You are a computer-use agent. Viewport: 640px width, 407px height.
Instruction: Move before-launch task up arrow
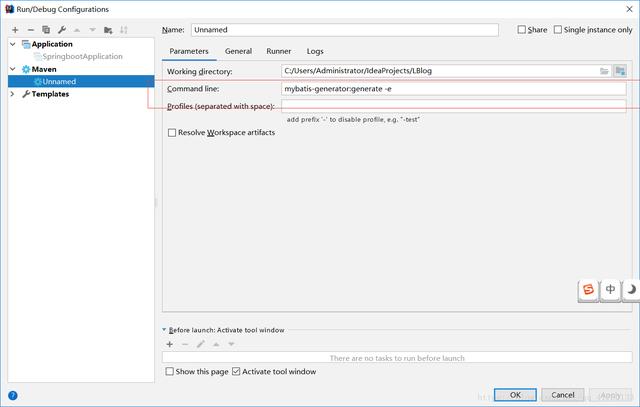pos(216,344)
